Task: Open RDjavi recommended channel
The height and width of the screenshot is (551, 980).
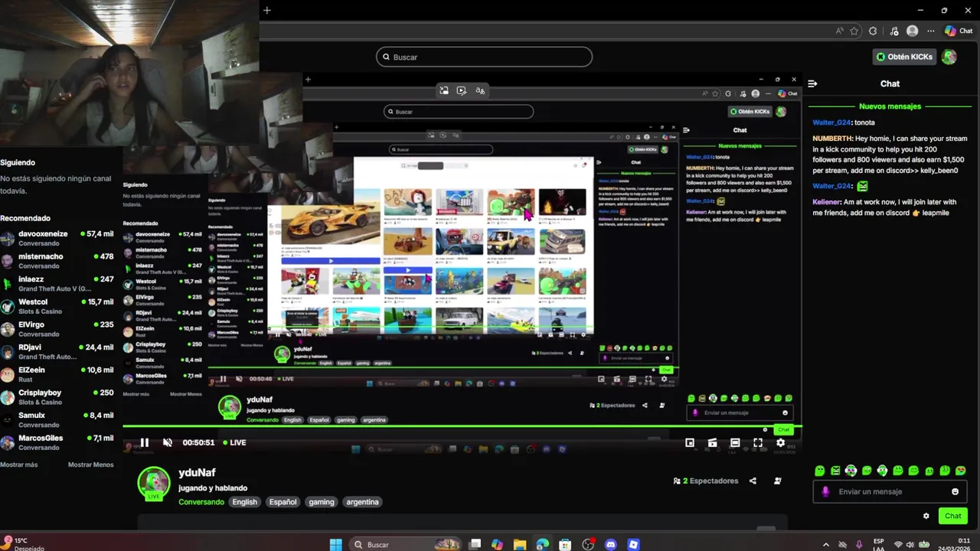Action: (x=57, y=352)
